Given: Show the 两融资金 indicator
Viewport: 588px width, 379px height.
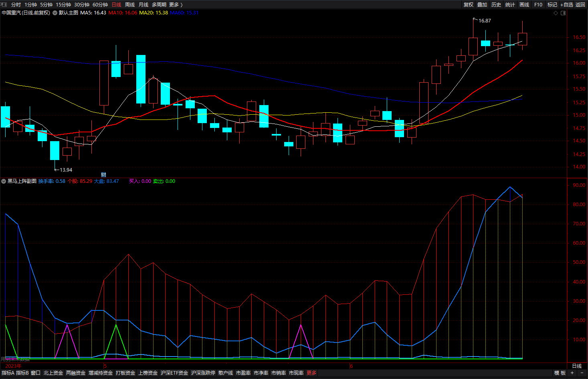Looking at the screenshot, I should (76, 373).
